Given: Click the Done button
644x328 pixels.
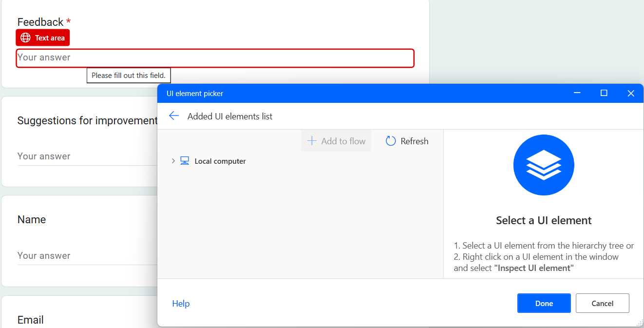Looking at the screenshot, I should point(544,303).
